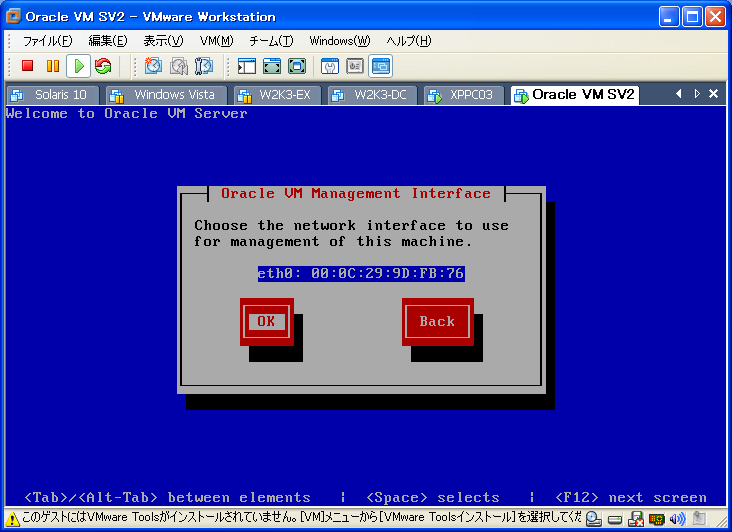The width and height of the screenshot is (732, 532).
Task: Click the 'Oracle VM Management Interface' dialog title
Action: coord(356,193)
